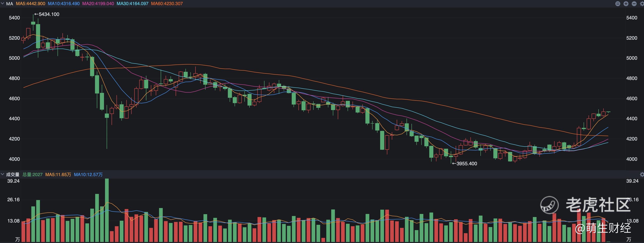
Task: Click 5200 on the left price axis
Action: click(x=14, y=38)
